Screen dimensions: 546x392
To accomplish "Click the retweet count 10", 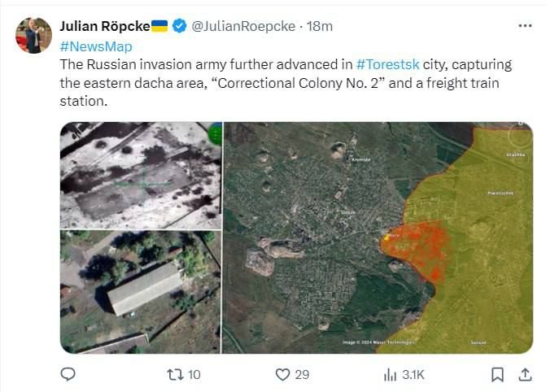I will (194, 374).
